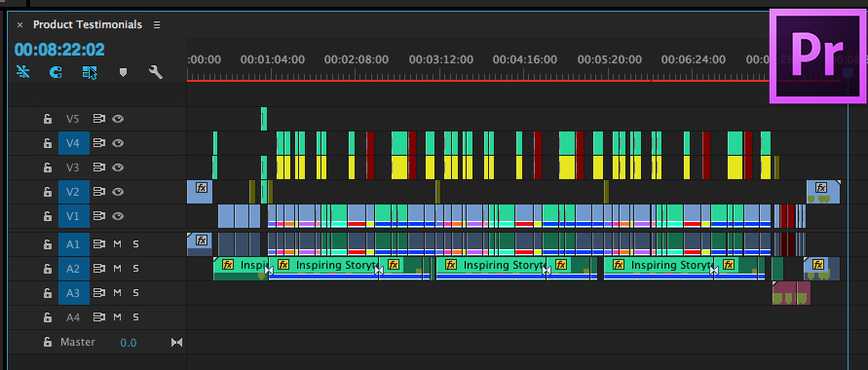This screenshot has height=370, width=868.
Task: Target track A4 header label
Action: pos(73,317)
